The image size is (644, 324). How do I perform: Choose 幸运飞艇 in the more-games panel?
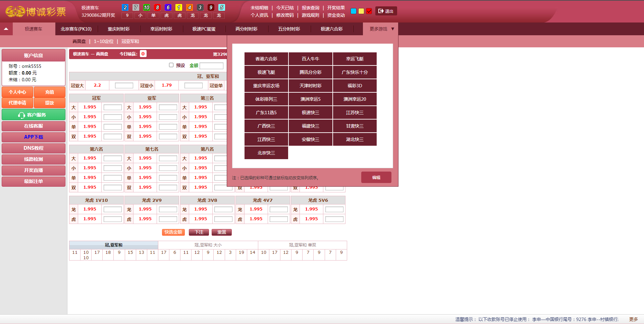click(355, 59)
